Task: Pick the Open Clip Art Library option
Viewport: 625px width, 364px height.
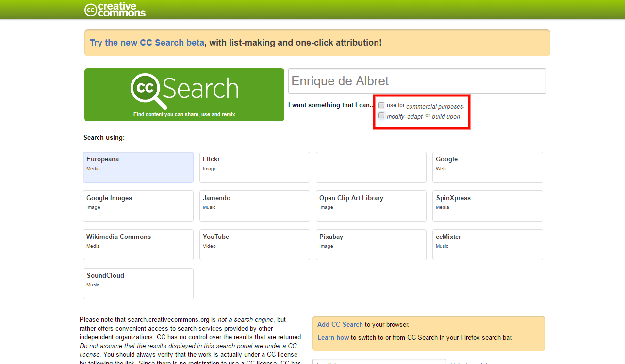Action: 371,206
